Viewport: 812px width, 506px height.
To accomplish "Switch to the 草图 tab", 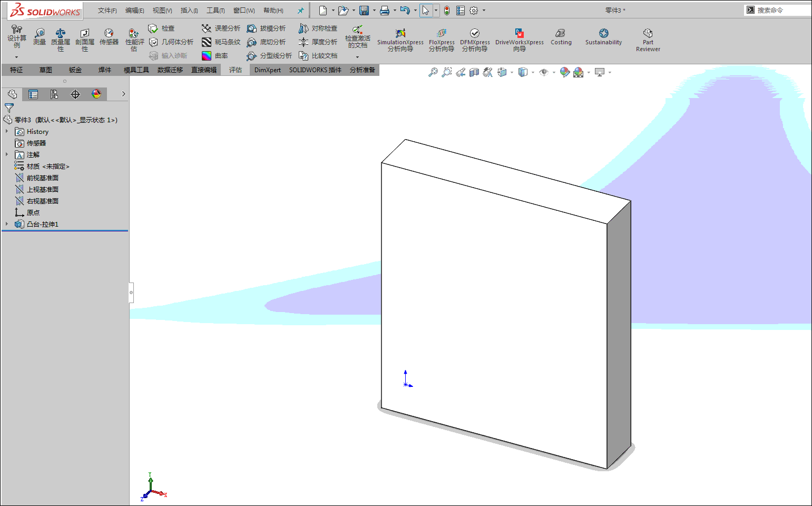I will point(46,70).
